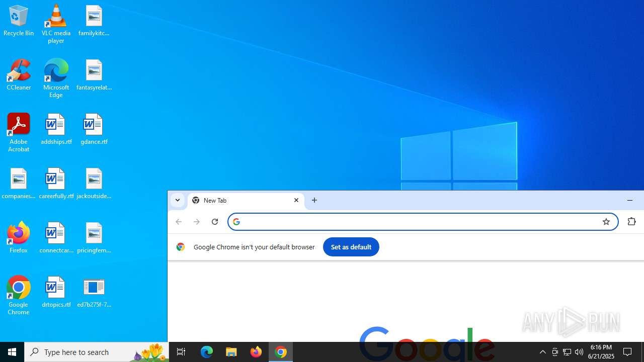The height and width of the screenshot is (362, 644).
Task: Select jackoutside... image file
Action: point(94,184)
